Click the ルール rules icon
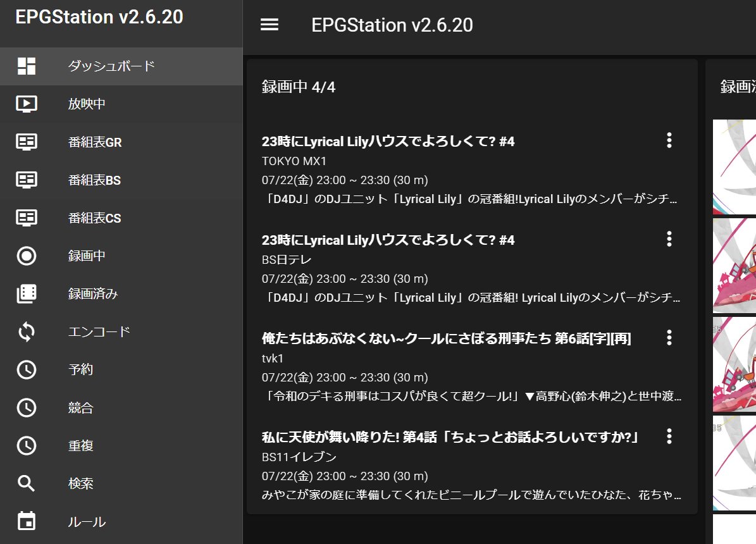756x544 pixels. 25,521
